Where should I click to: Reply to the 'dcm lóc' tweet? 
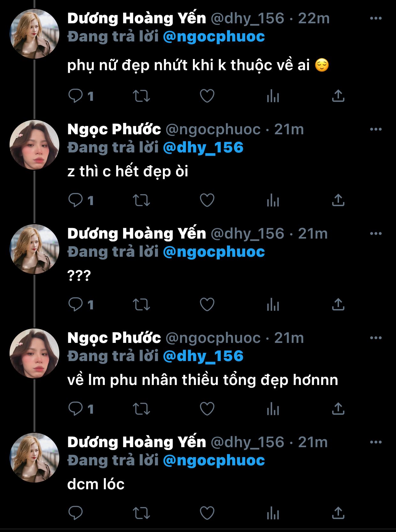point(76,513)
